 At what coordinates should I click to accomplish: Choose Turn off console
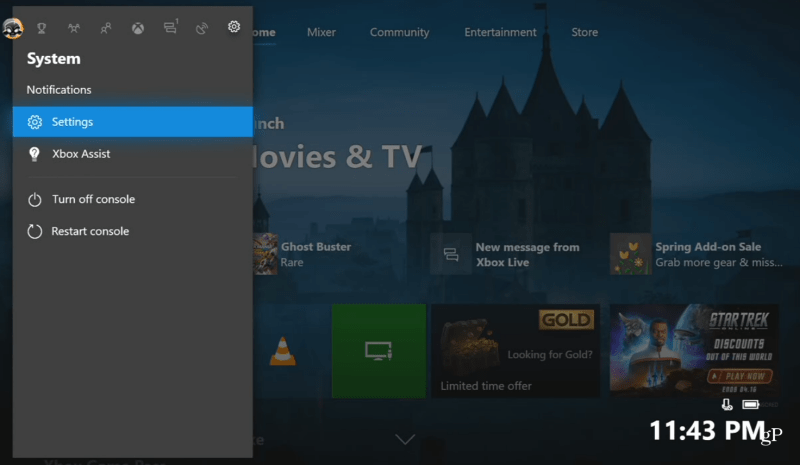(x=133, y=199)
